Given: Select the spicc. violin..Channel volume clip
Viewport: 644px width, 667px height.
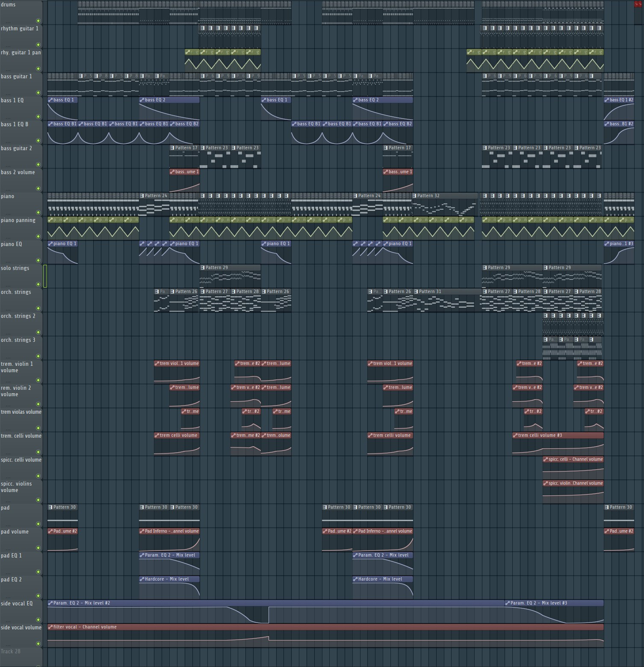Looking at the screenshot, I should click(x=573, y=492).
